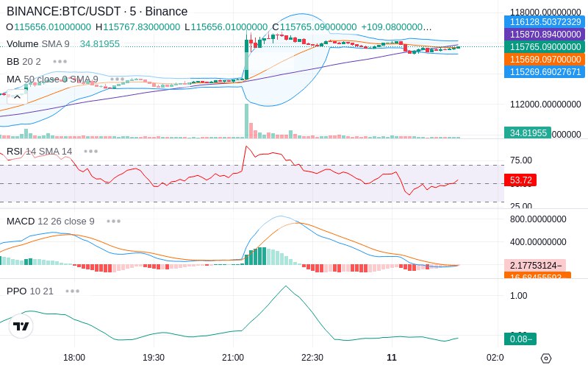Click the 21:00 time axis label
This screenshot has width=588, height=368.
click(233, 358)
